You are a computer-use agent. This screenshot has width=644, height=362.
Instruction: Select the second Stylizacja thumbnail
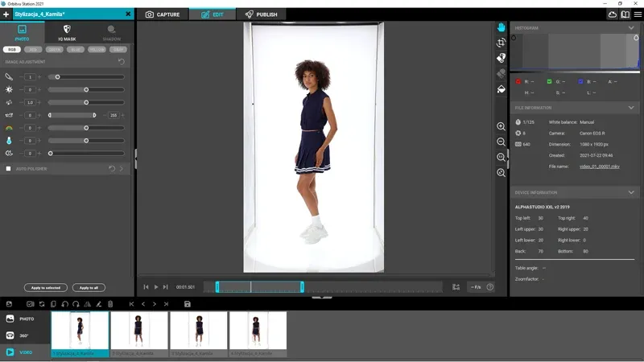click(139, 333)
